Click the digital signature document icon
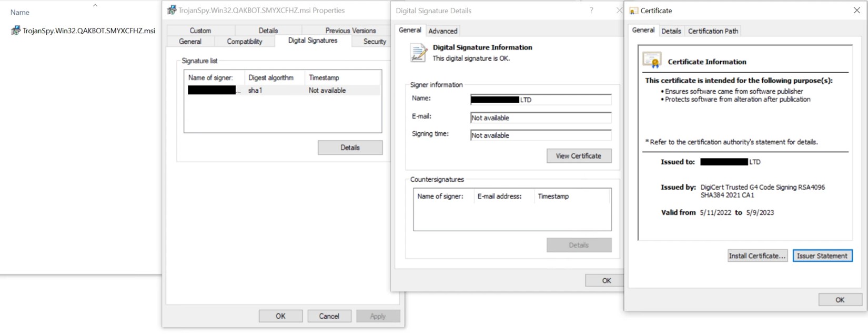The image size is (868, 334). pos(419,53)
